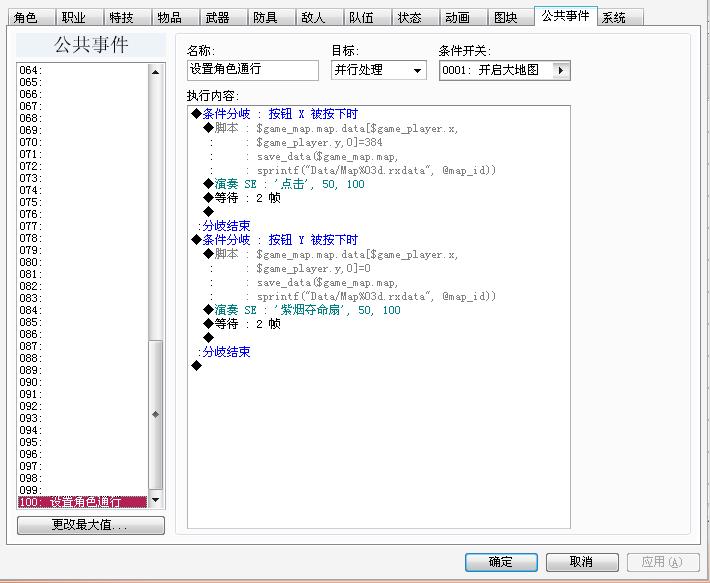
Task: Open the 武器 tab
Action: click(x=223, y=17)
